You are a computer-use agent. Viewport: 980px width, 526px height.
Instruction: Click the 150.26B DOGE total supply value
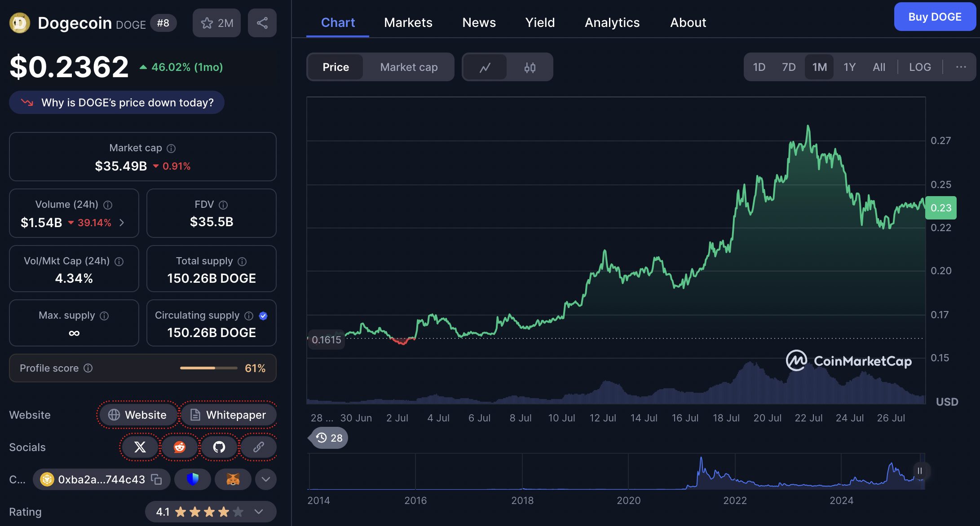(212, 278)
